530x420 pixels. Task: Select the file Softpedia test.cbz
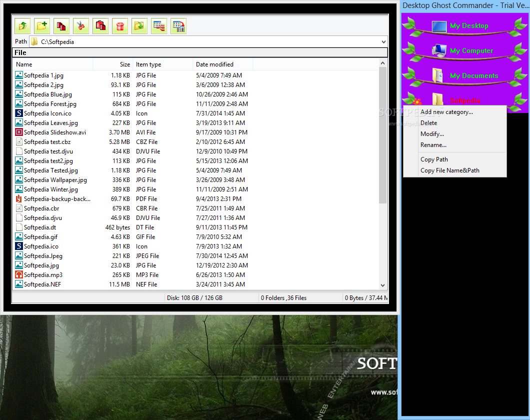pos(47,142)
